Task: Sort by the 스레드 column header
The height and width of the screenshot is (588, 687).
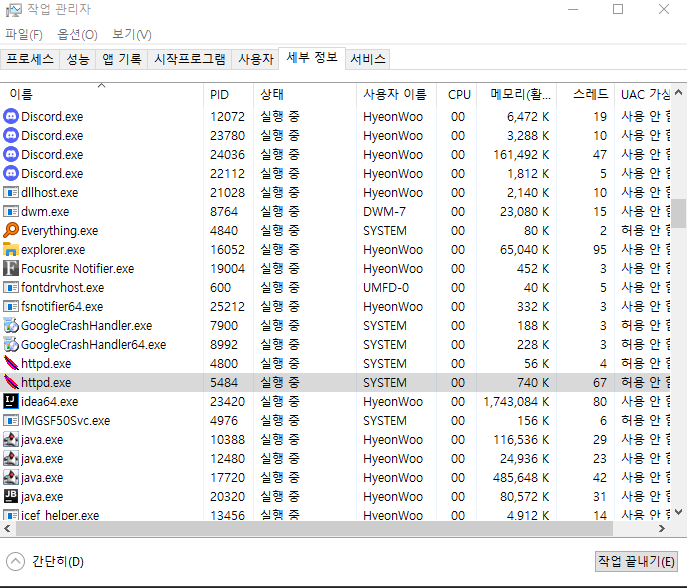Action: click(x=585, y=94)
